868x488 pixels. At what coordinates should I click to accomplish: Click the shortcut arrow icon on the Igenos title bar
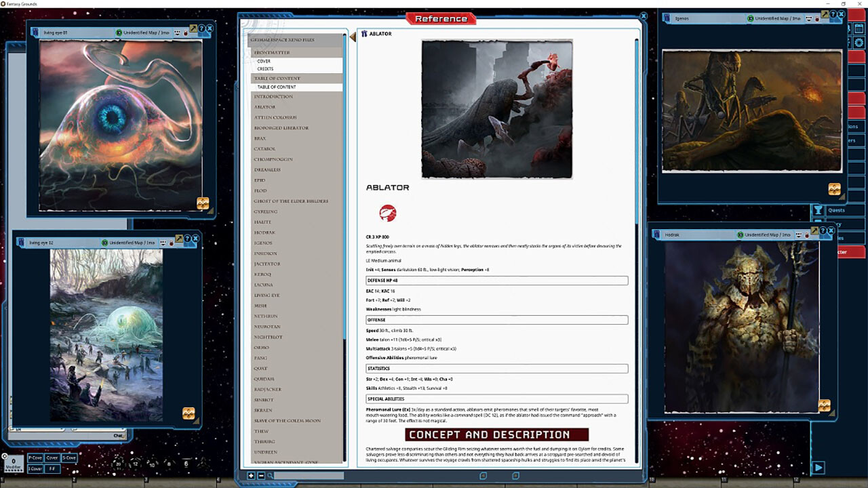coord(825,15)
